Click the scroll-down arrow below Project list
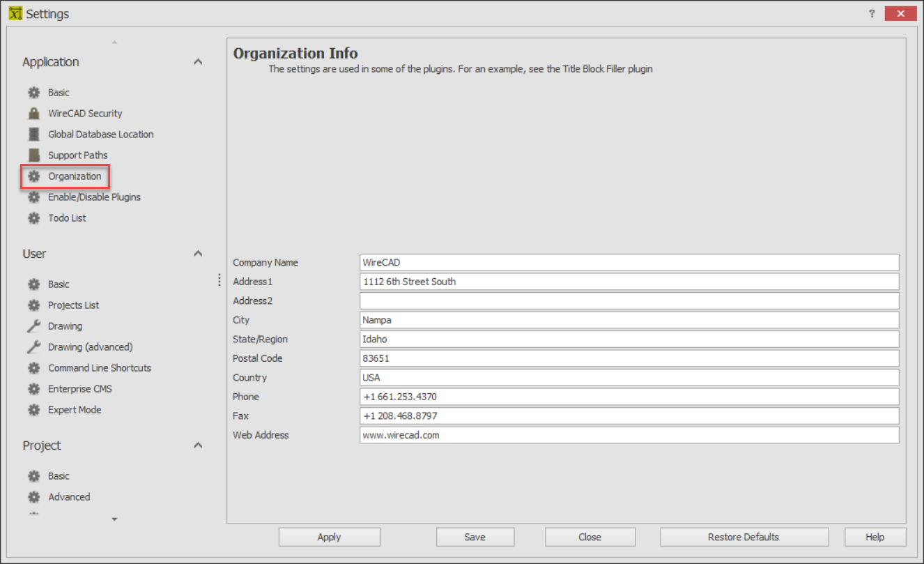Screen dimensions: 924x564 114,519
